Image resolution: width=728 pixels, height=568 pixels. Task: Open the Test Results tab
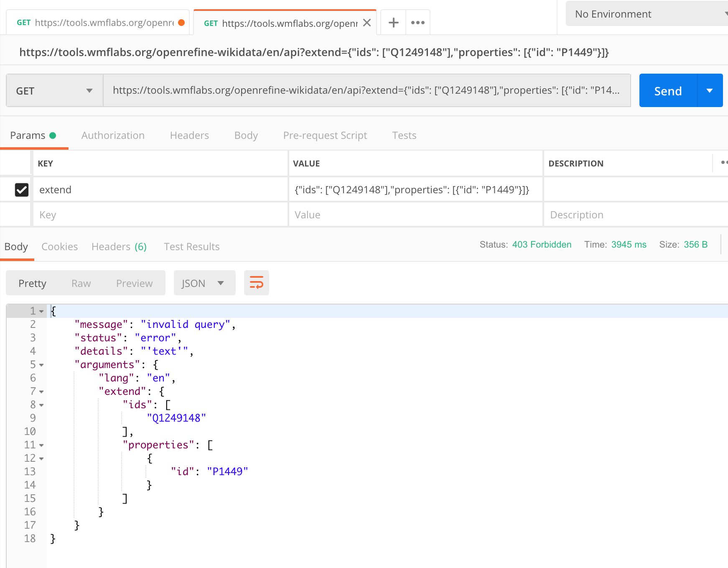click(x=192, y=247)
